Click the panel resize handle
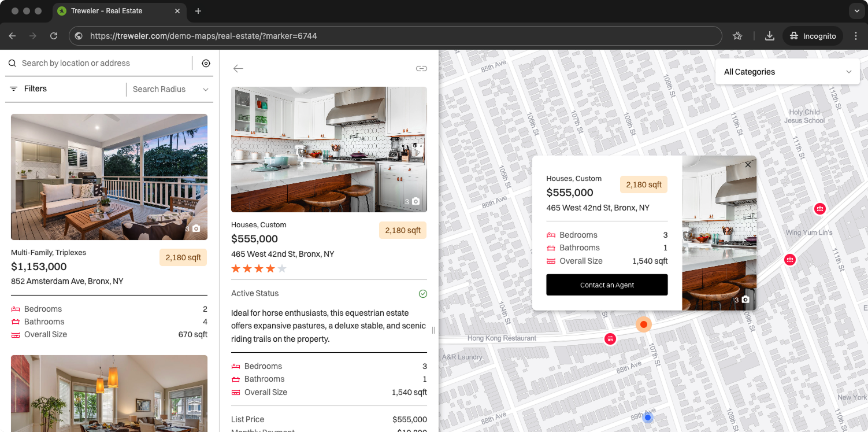The height and width of the screenshot is (432, 868). click(433, 330)
